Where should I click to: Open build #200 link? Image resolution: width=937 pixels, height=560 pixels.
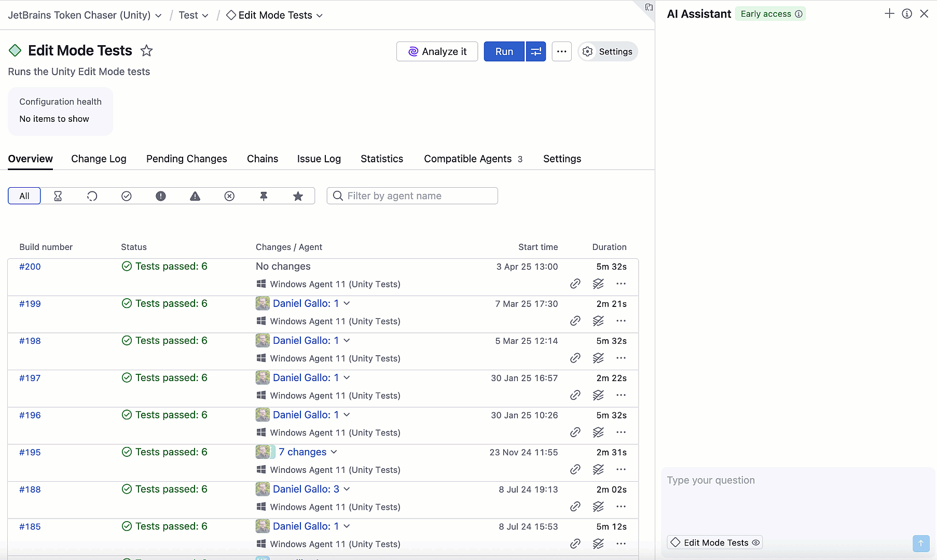pyautogui.click(x=30, y=267)
